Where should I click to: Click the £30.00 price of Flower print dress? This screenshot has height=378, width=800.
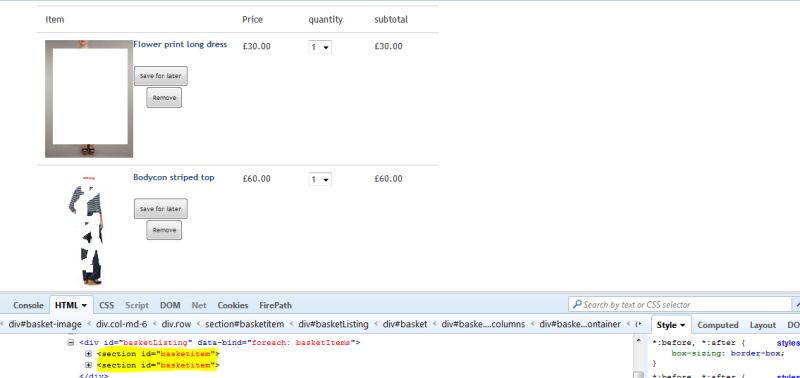257,46
